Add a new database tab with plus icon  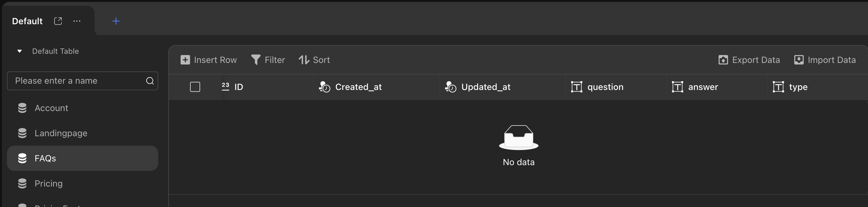coord(116,21)
